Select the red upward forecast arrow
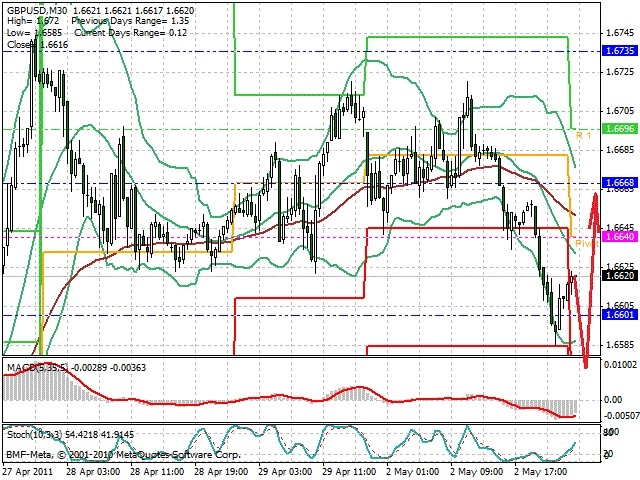 (595, 210)
